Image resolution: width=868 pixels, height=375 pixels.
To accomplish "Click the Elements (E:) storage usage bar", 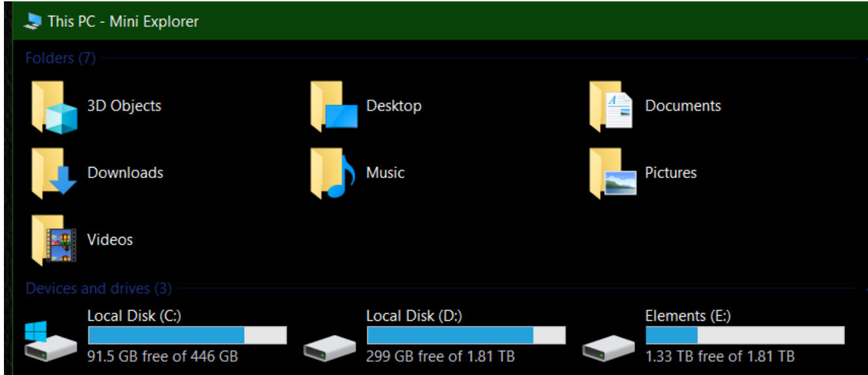I will 745,336.
